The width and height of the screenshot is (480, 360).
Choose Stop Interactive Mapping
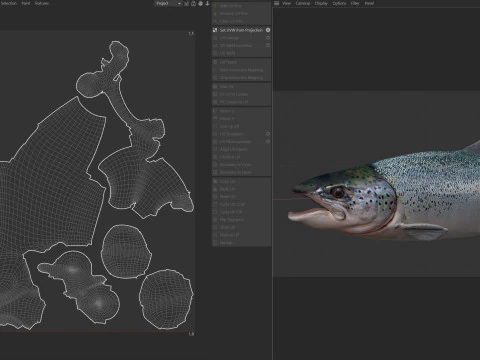click(242, 77)
